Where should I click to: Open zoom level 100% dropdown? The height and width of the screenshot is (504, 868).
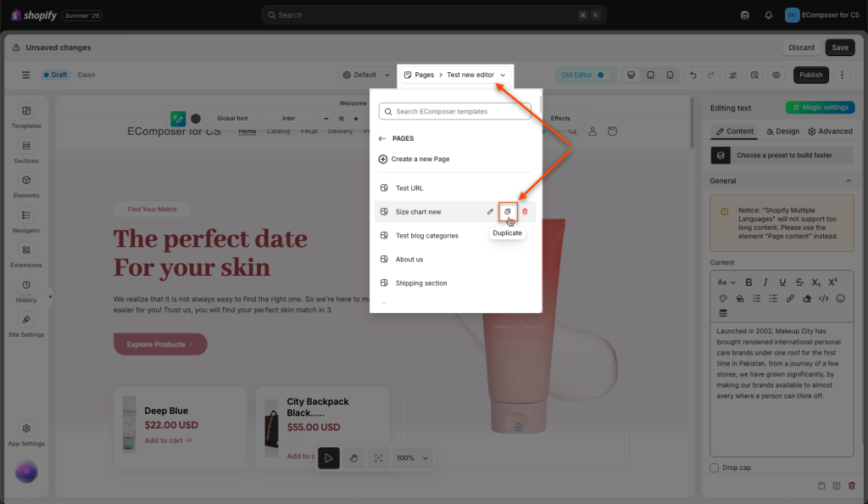413,458
